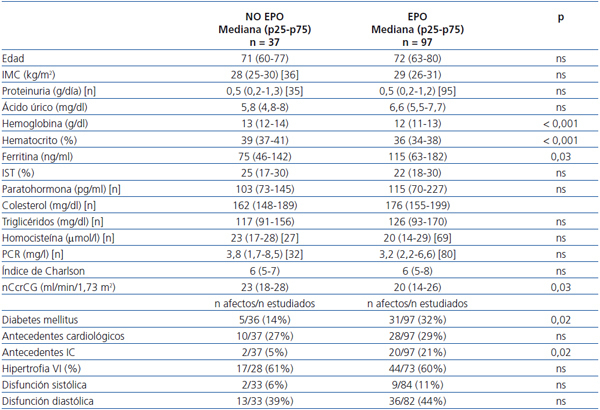Image resolution: width=600 pixels, height=410 pixels.
Task: Click the p column header
Action: (x=560, y=18)
